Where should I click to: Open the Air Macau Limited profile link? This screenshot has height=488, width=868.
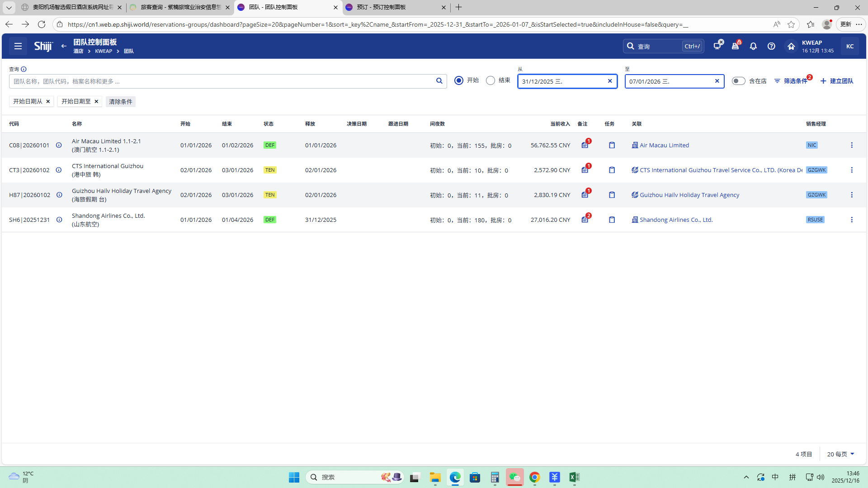(664, 145)
